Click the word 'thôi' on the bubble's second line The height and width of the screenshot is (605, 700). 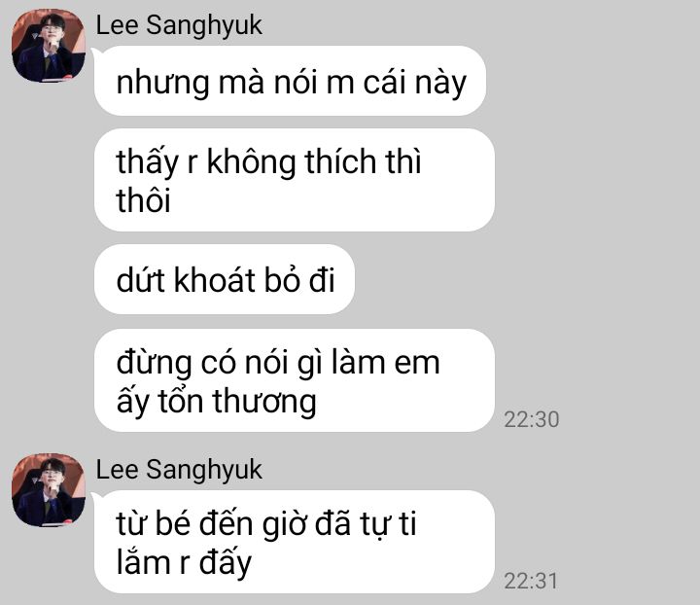(143, 199)
